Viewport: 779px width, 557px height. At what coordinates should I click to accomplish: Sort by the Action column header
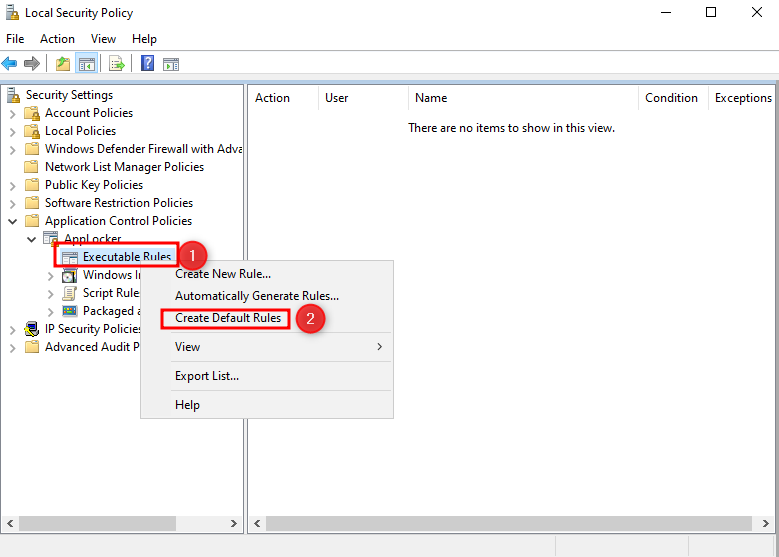(283, 98)
